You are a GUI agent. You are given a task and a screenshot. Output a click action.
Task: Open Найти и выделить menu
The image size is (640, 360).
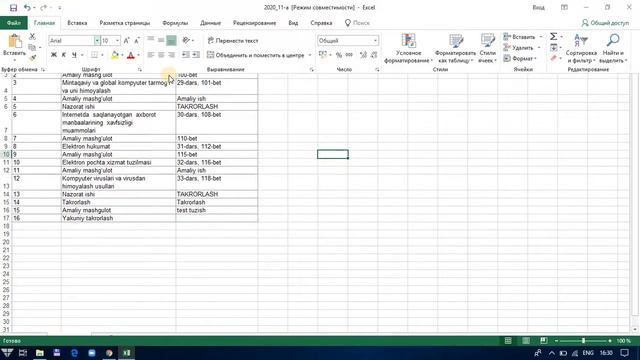(613, 48)
